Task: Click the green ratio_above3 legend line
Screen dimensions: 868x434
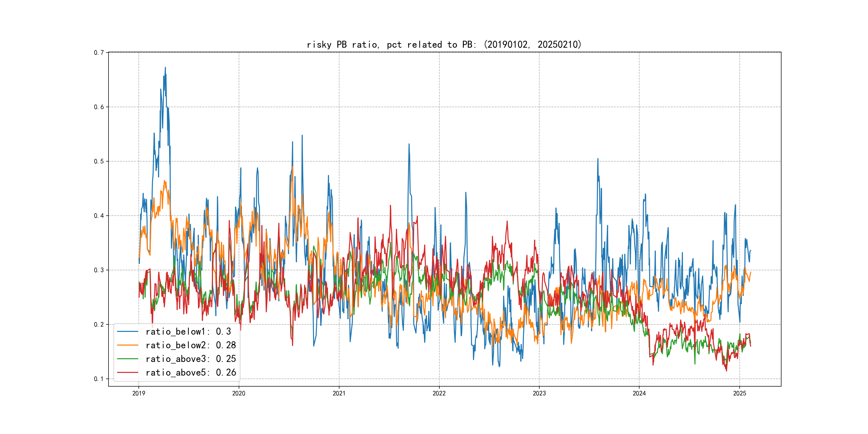Action: [127, 359]
